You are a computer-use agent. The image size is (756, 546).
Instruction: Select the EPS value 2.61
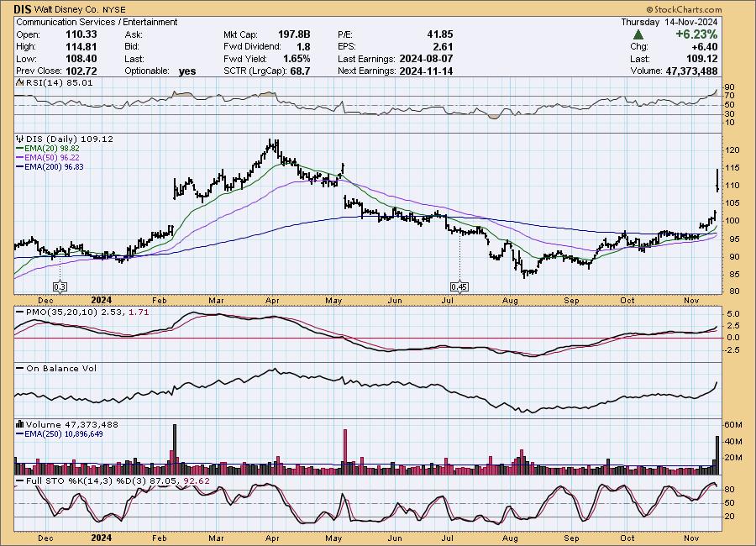[x=443, y=46]
